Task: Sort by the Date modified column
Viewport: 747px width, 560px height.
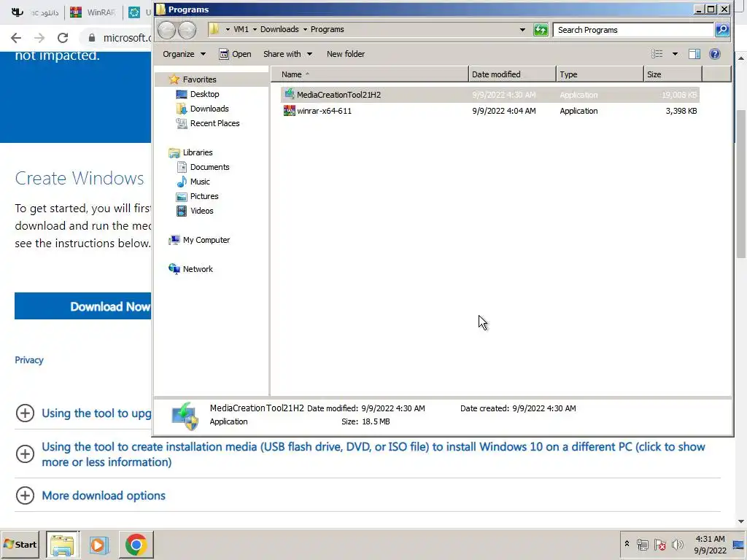Action: coord(512,74)
